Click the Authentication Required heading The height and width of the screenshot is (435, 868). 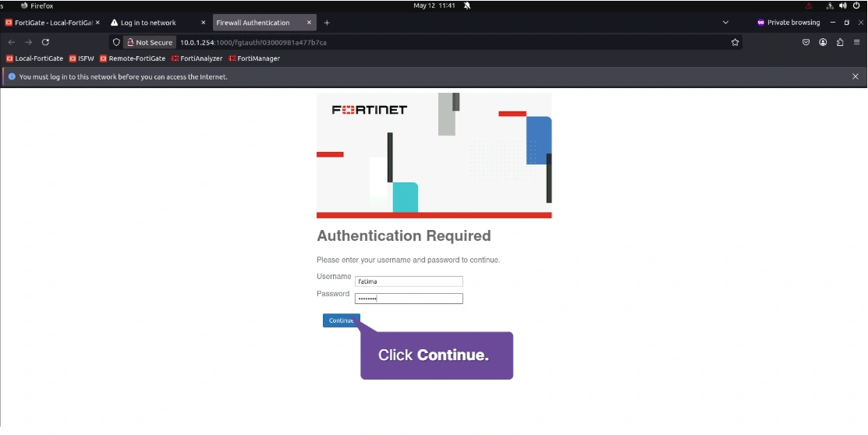pyautogui.click(x=403, y=235)
